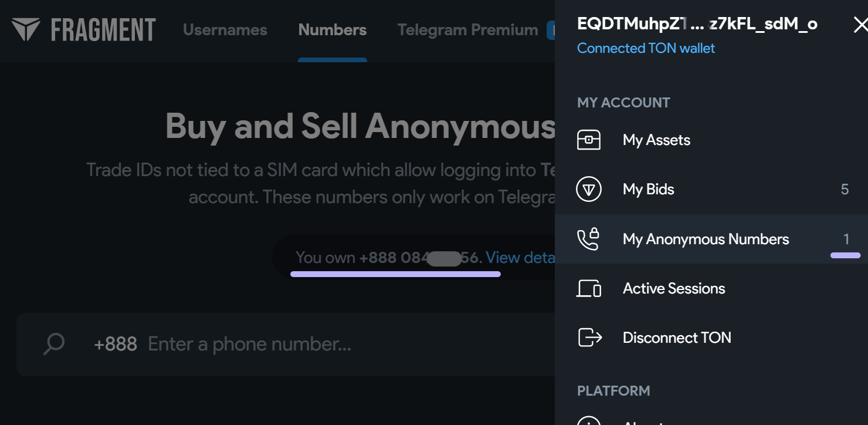Open the Active Sessions entry

click(674, 288)
